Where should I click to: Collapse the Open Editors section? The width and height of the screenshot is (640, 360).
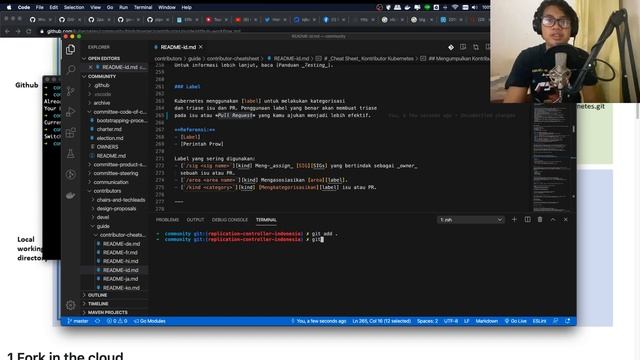pyautogui.click(x=104, y=58)
